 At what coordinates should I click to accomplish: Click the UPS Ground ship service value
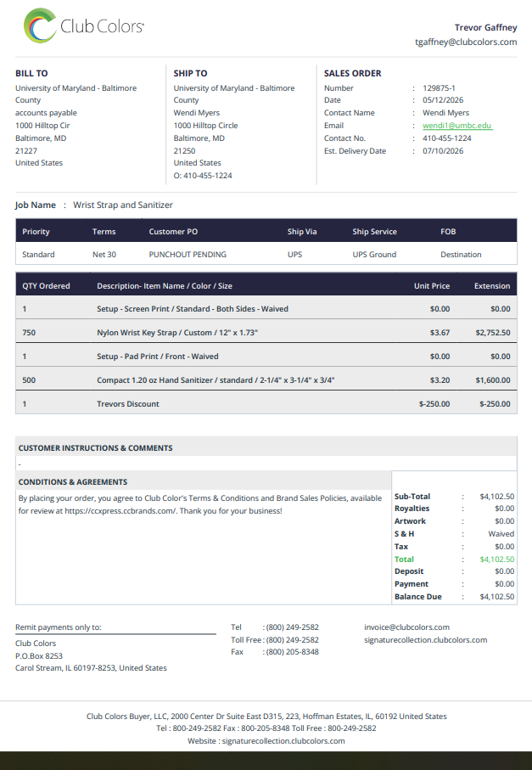point(374,255)
